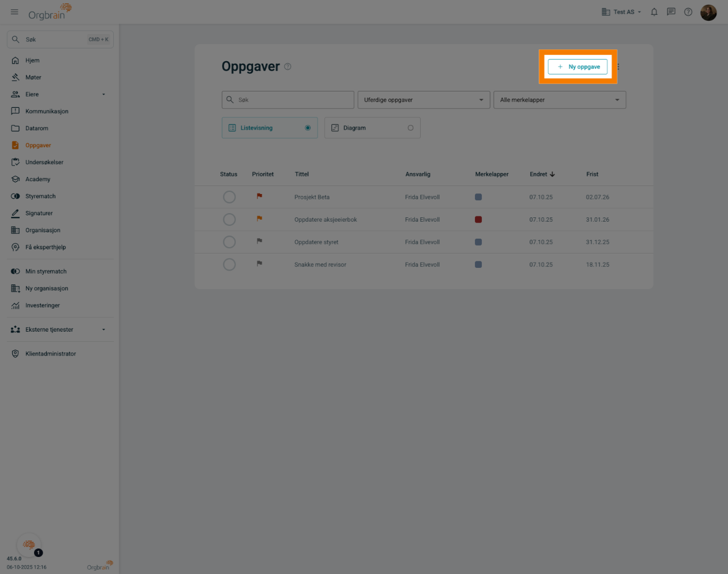Screen dimensions: 728x574
Task: Mark Oppdatere aksjeeierbok as complete
Action: (x=229, y=220)
